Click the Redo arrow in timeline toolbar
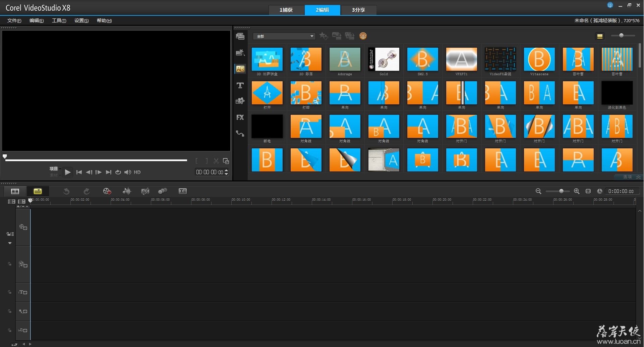 pos(86,191)
